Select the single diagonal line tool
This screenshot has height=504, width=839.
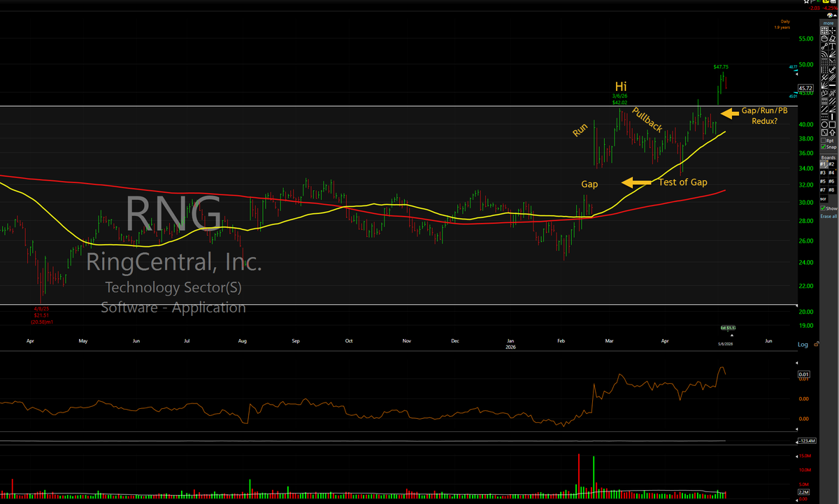[x=824, y=108]
